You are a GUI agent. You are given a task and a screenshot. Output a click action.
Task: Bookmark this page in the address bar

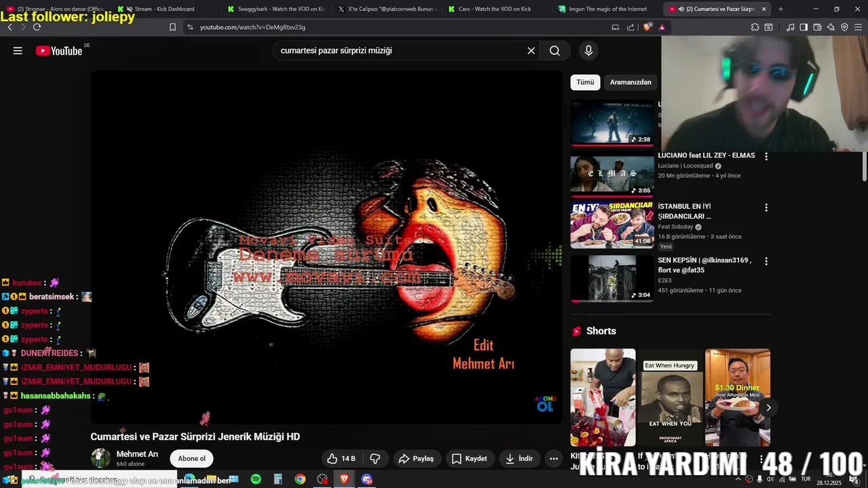pos(172,27)
